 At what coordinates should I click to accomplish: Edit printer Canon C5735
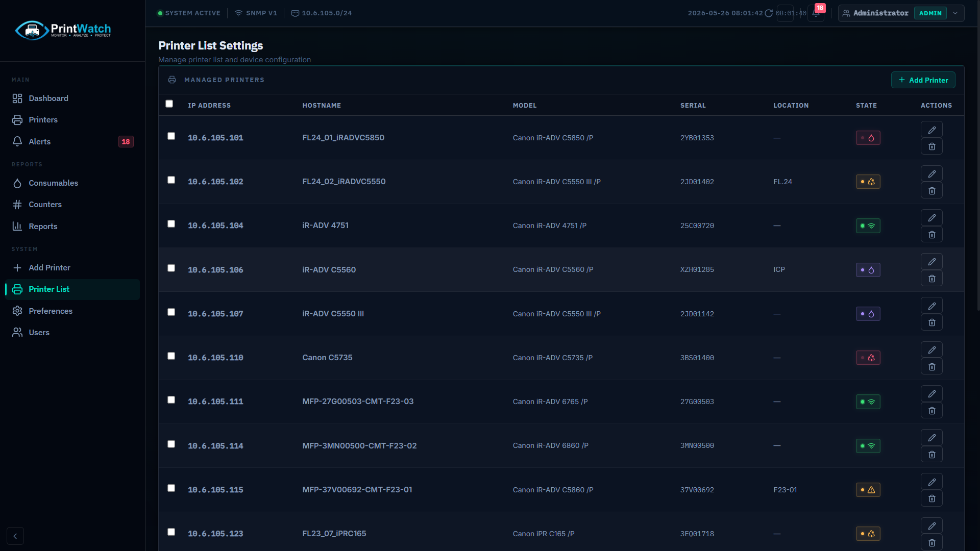coord(932,349)
